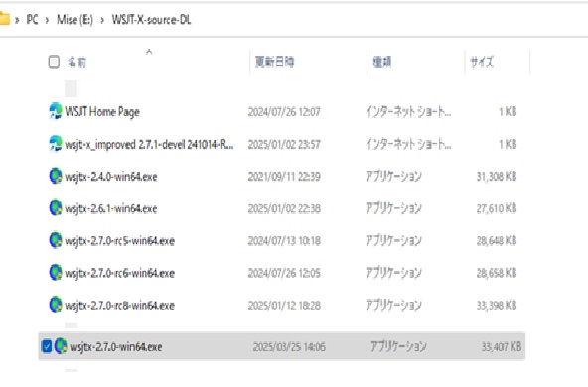588x387 pixels.
Task: Click アプリケーション type of wsjtx-2.7.0-win64.exe
Action: click(398, 346)
